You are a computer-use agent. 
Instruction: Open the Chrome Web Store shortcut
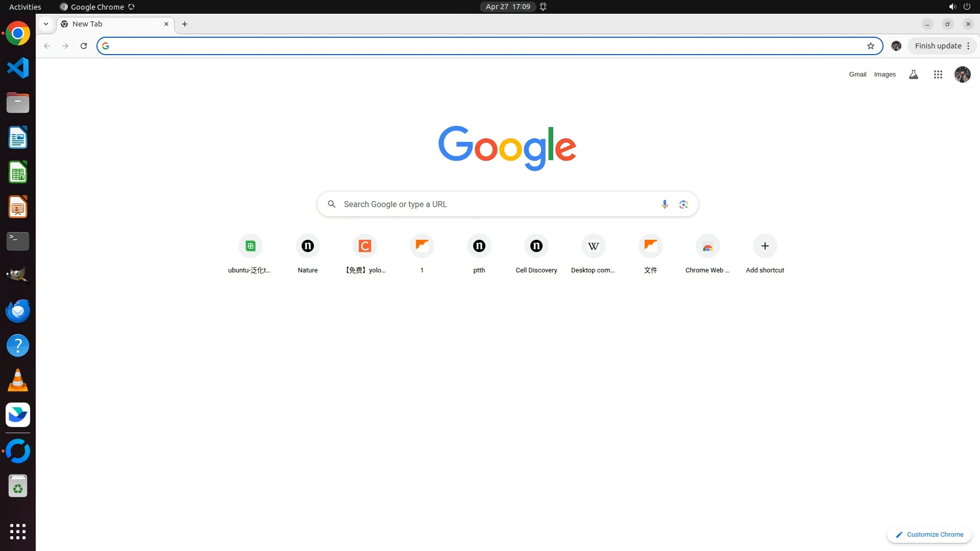[707, 246]
